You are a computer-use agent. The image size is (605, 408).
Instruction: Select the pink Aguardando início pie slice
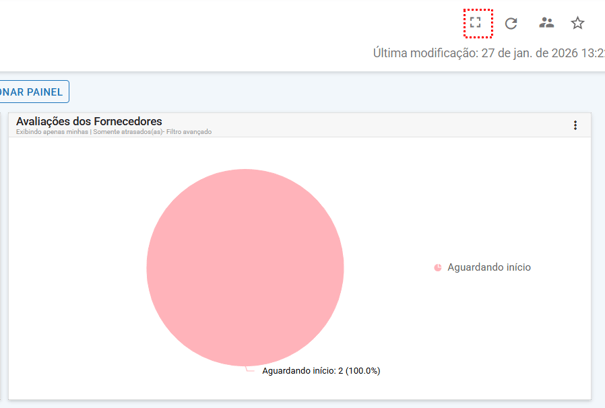coord(245,267)
